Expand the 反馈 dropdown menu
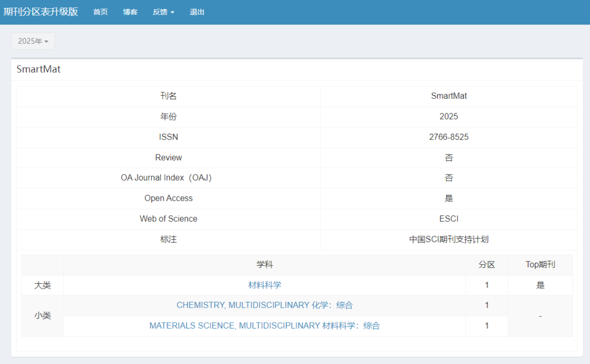 (163, 12)
